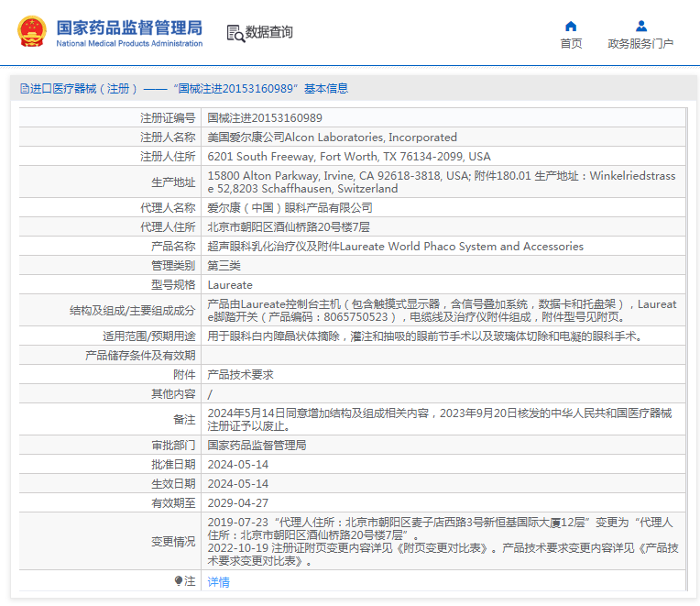This screenshot has width=700, height=606.
Task: Click the slash value in 其他内容 row
Action: point(210,394)
